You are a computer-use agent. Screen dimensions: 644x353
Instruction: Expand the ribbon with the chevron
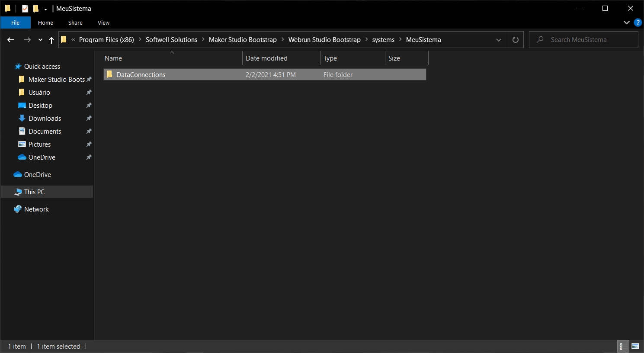coord(626,22)
